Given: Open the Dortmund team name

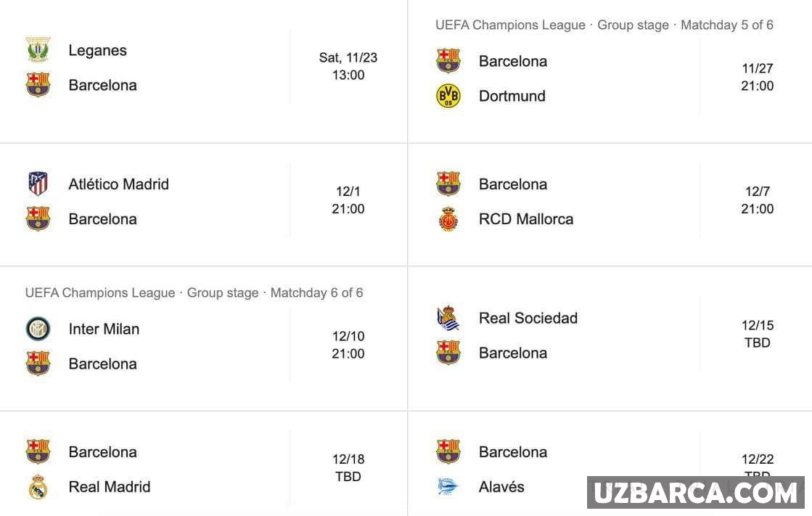Looking at the screenshot, I should point(512,96).
